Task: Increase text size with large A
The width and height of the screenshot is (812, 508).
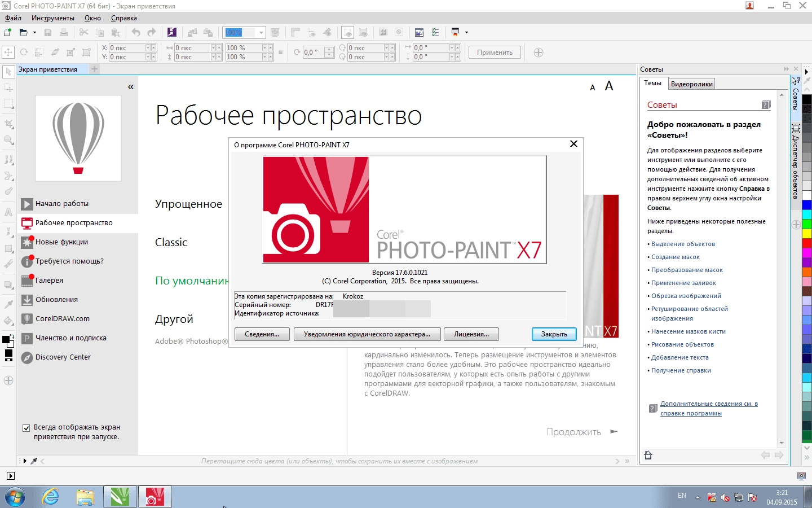Action: click(609, 86)
